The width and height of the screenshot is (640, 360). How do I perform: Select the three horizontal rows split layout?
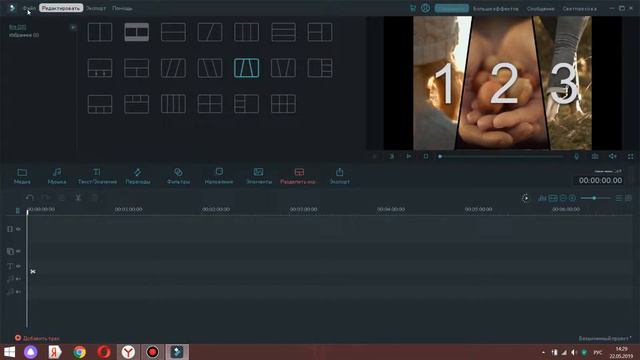pos(283,32)
